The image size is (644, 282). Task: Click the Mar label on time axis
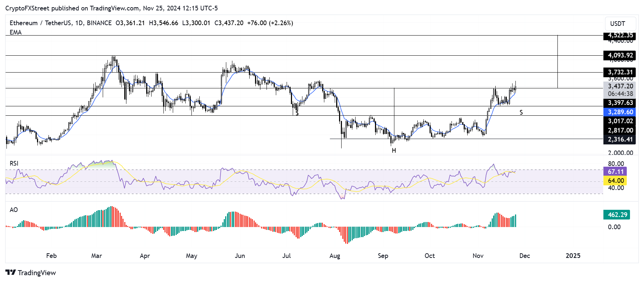coord(97,256)
